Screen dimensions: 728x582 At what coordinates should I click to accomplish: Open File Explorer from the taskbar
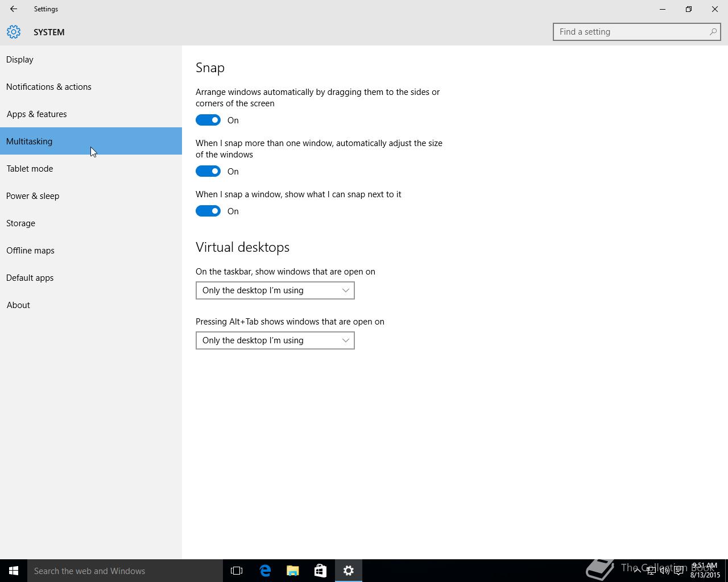pos(293,571)
